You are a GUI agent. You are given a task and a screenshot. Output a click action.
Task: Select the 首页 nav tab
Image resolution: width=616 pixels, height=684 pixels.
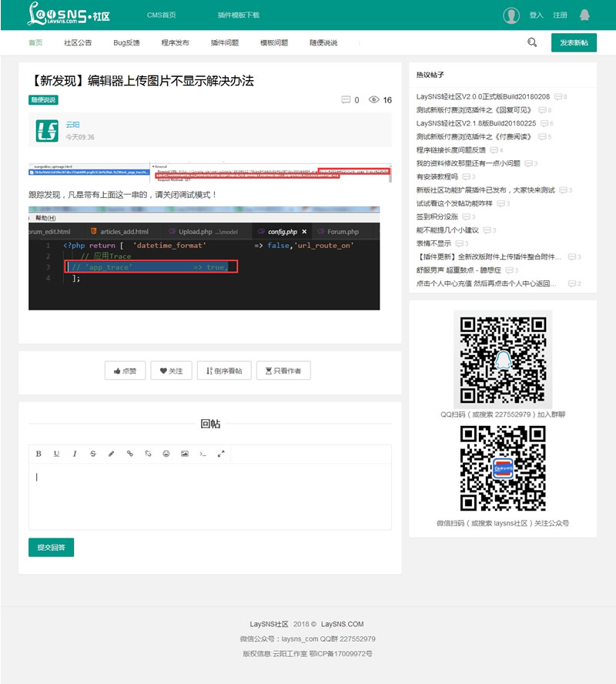[35, 43]
